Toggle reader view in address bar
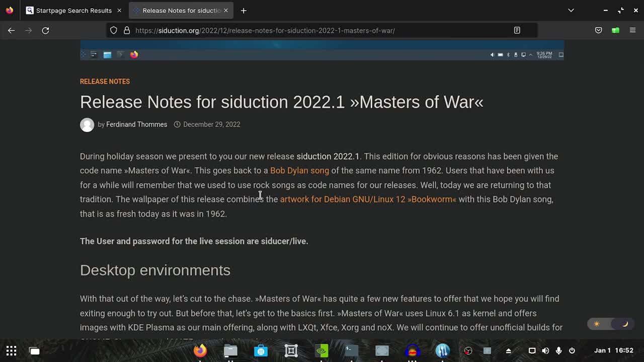This screenshot has width=644, height=362. [x=517, y=30]
